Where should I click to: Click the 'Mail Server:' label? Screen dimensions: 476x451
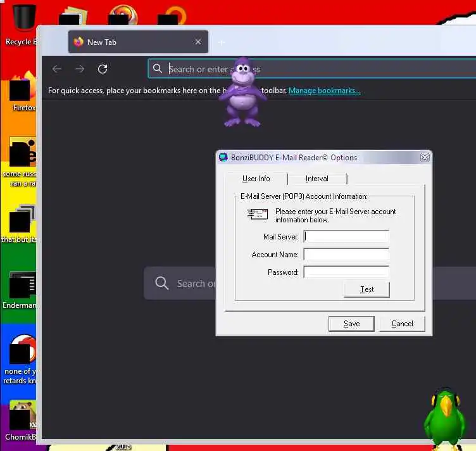281,237
